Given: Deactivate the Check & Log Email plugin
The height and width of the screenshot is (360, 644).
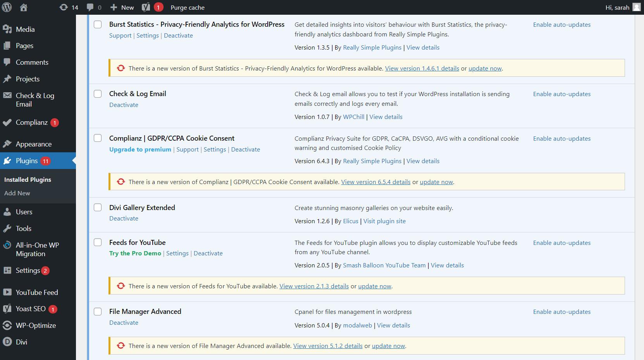Looking at the screenshot, I should pyautogui.click(x=124, y=105).
